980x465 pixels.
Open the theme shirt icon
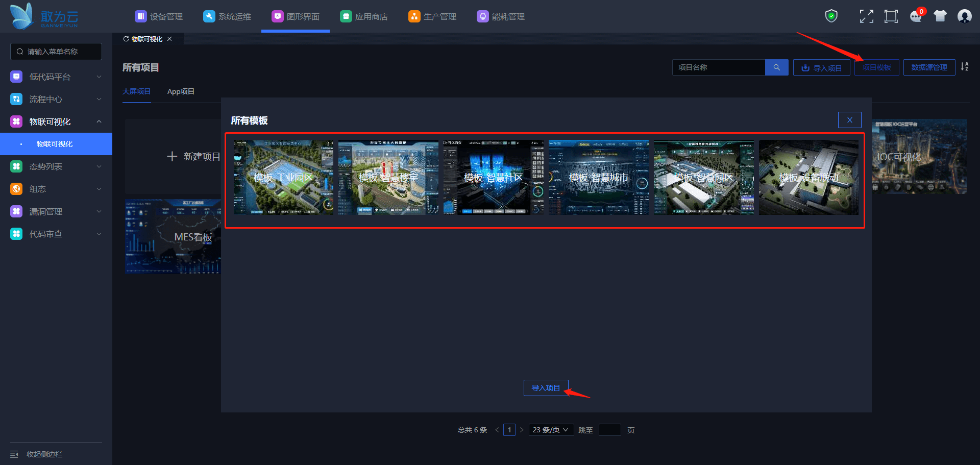coord(940,16)
